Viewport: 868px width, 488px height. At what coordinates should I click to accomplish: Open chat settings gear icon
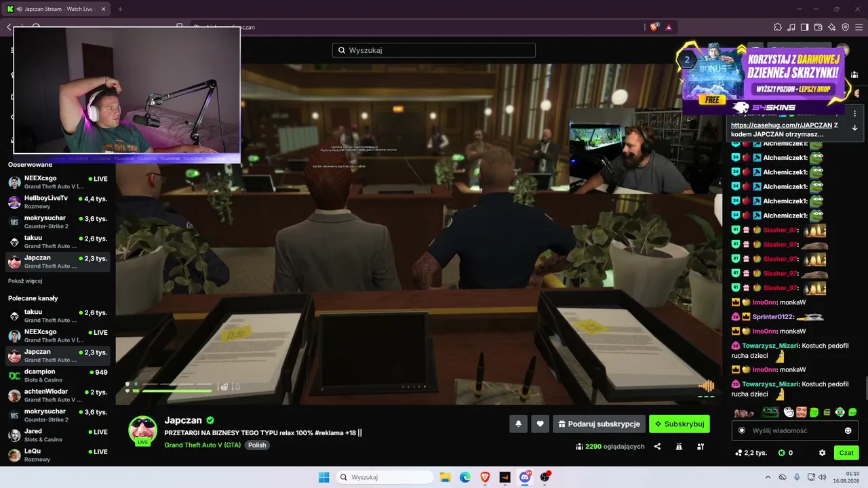click(823, 453)
